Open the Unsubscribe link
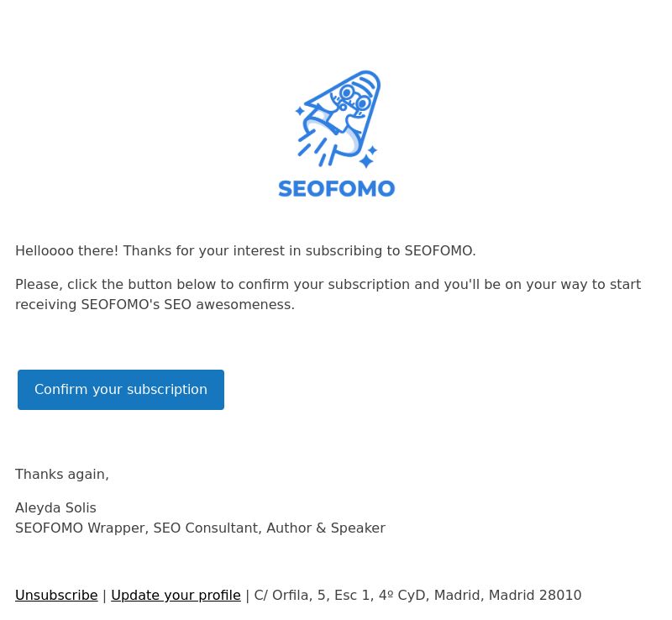Screen dimensions: 672x620 click(56, 595)
